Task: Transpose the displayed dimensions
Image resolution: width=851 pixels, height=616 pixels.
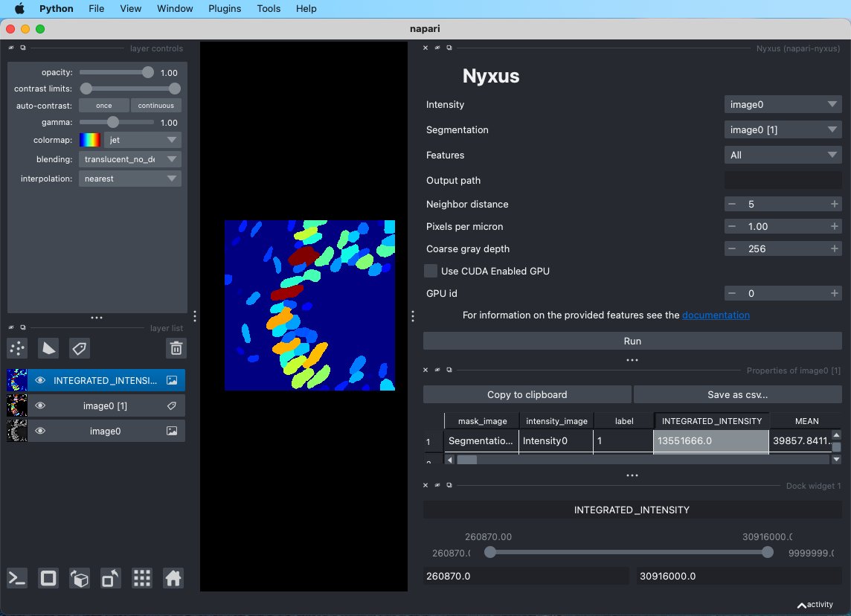Action: pos(111,579)
